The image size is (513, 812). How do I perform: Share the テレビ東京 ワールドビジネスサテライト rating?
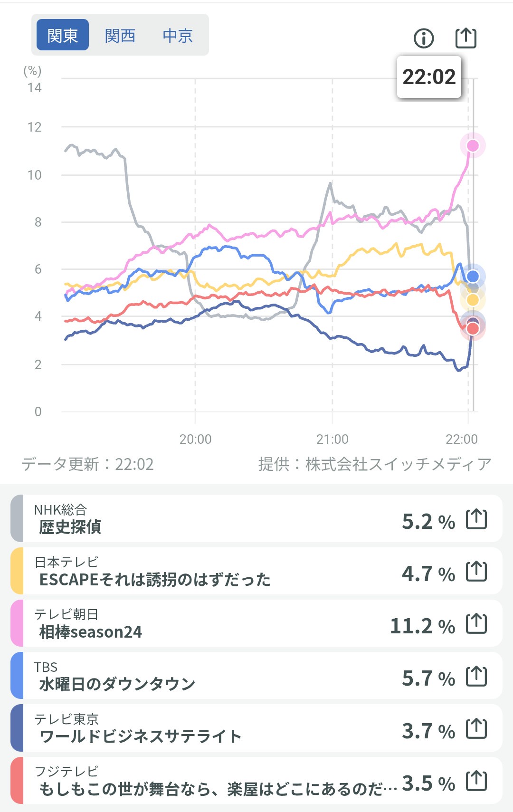pos(476,728)
